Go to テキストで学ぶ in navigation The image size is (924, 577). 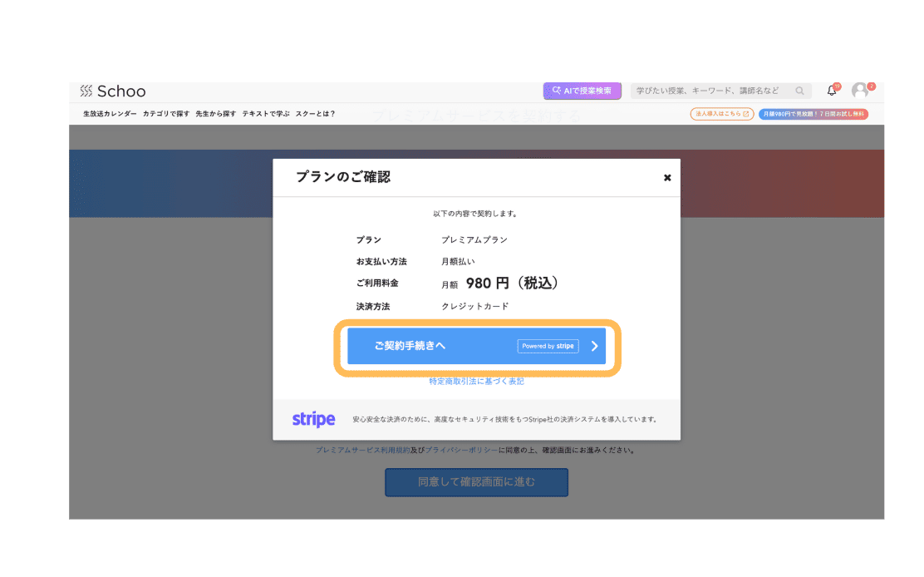pyautogui.click(x=266, y=114)
